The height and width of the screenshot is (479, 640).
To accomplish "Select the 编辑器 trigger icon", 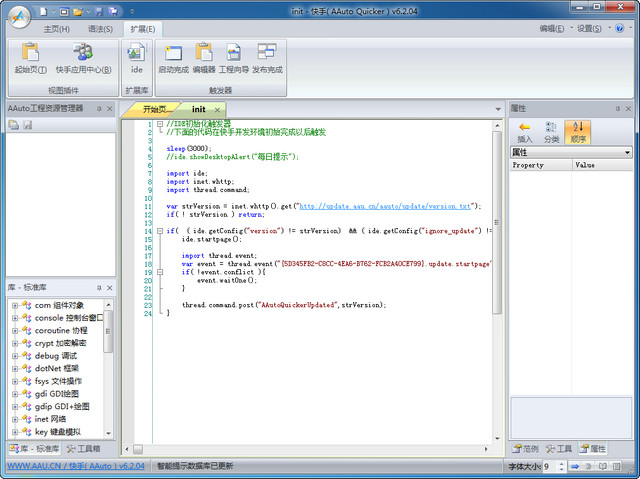I will click(x=204, y=58).
